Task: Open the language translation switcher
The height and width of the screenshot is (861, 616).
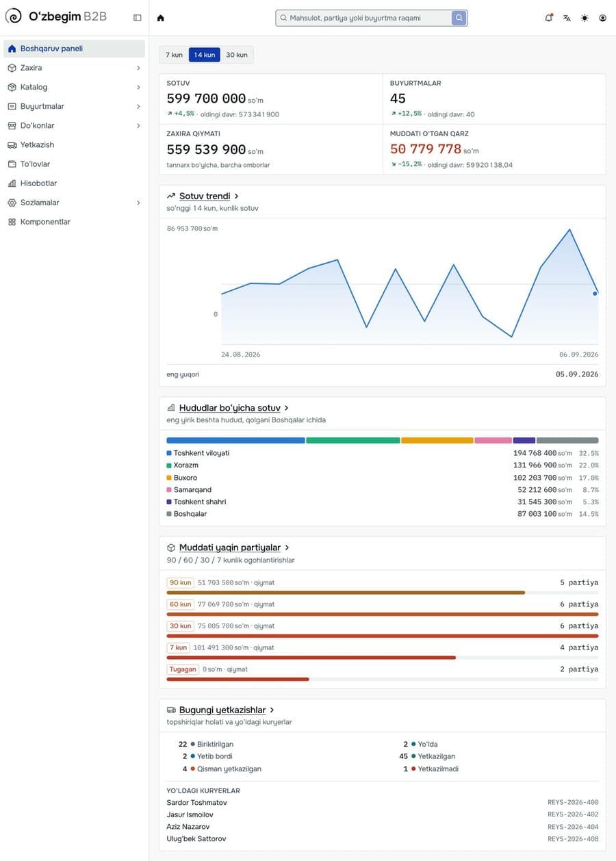Action: click(x=567, y=18)
